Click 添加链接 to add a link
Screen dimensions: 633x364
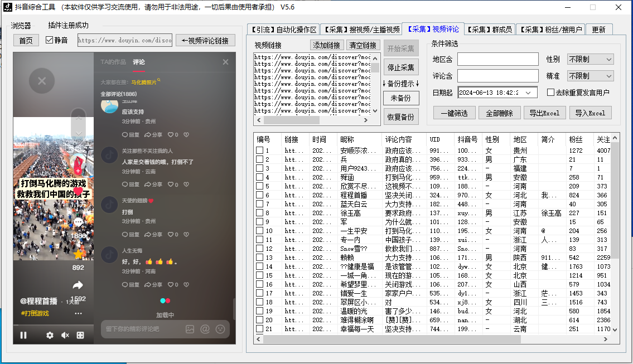327,45
